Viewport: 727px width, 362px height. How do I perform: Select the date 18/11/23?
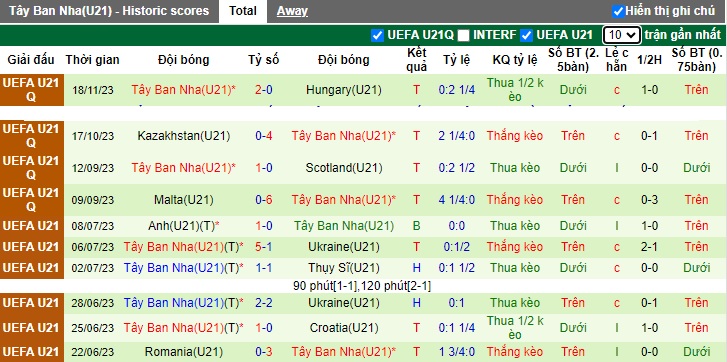[92, 90]
